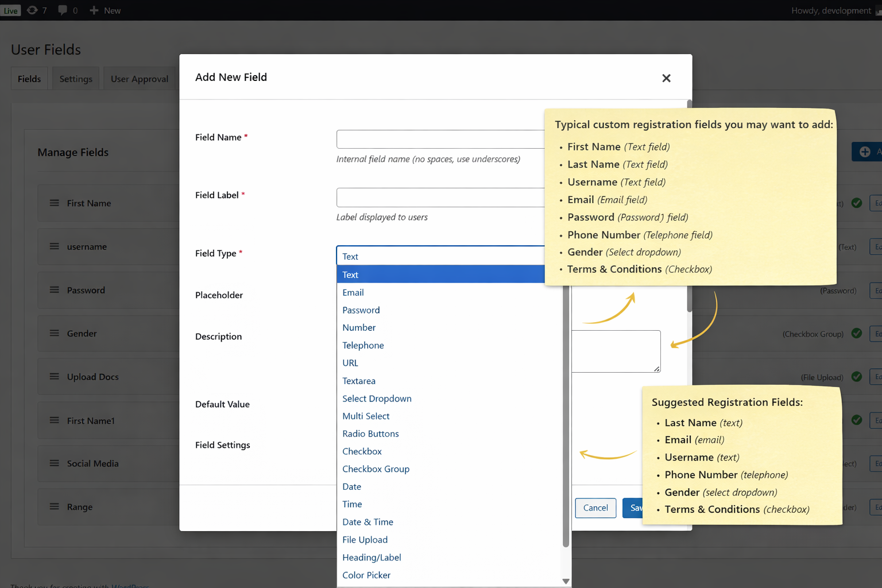This screenshot has height=588, width=882.
Task: Click the Howdy, development account link
Action: click(831, 10)
